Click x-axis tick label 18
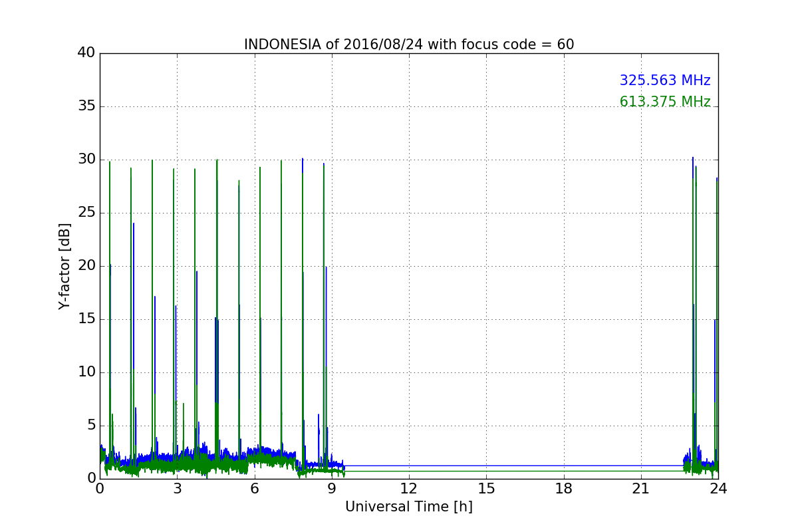 click(564, 488)
